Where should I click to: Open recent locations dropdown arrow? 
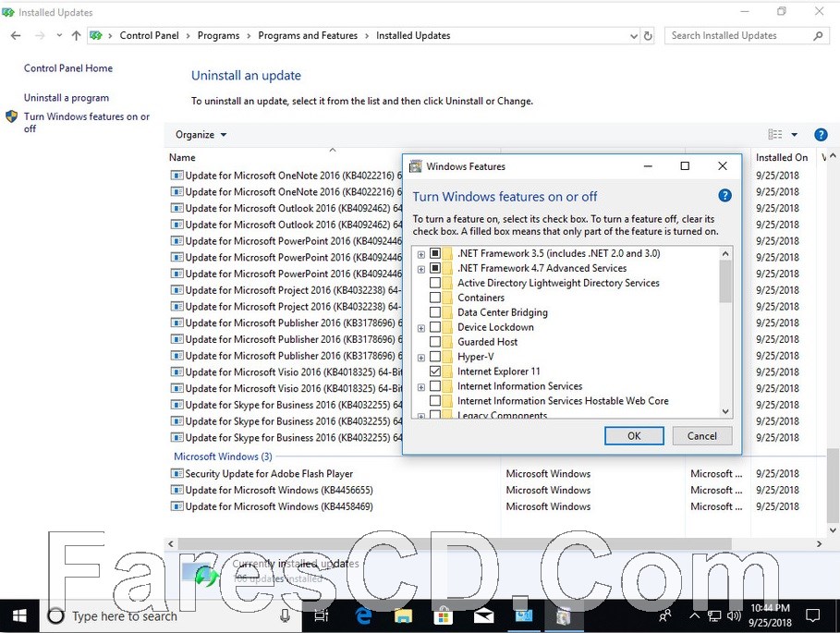coord(59,35)
